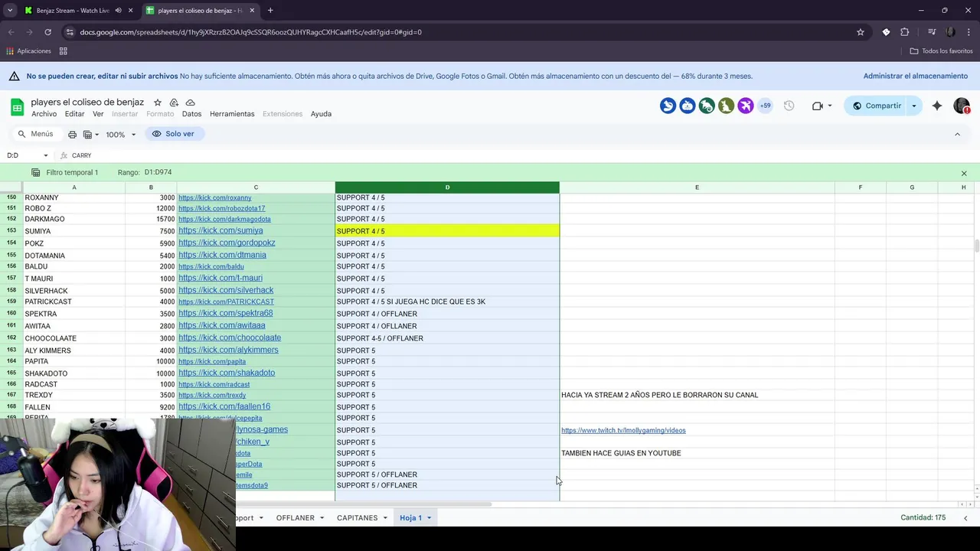The width and height of the screenshot is (980, 551).
Task: Switch to the OFFLANER sheet tab
Action: [295, 518]
